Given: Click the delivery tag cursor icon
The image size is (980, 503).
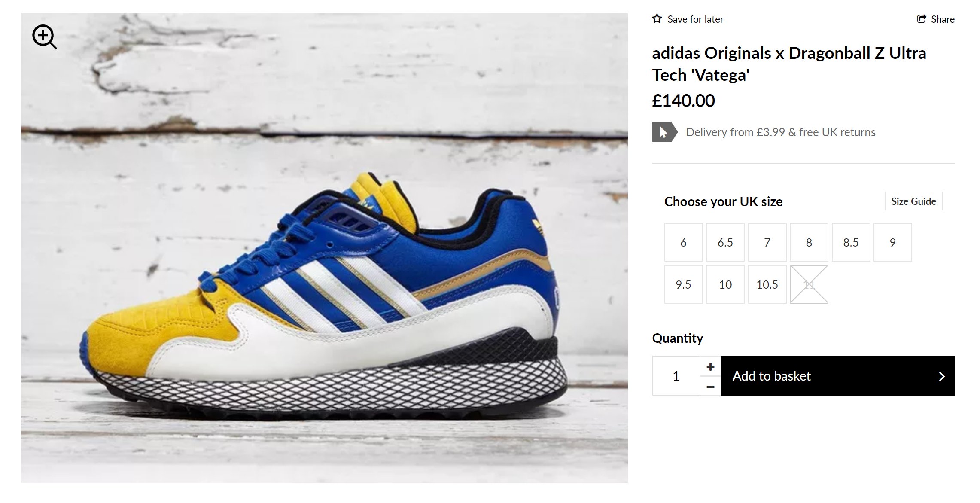Looking at the screenshot, I should [x=664, y=132].
